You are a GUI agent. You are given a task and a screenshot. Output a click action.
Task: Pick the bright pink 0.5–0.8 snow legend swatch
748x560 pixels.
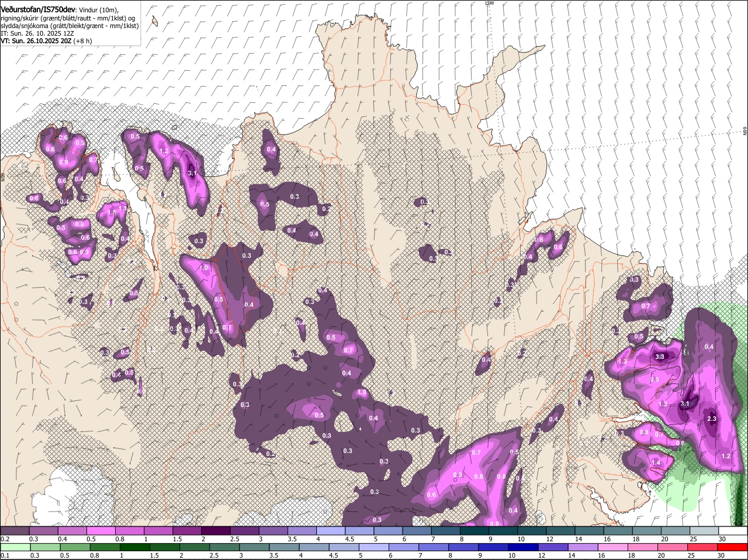click(101, 531)
